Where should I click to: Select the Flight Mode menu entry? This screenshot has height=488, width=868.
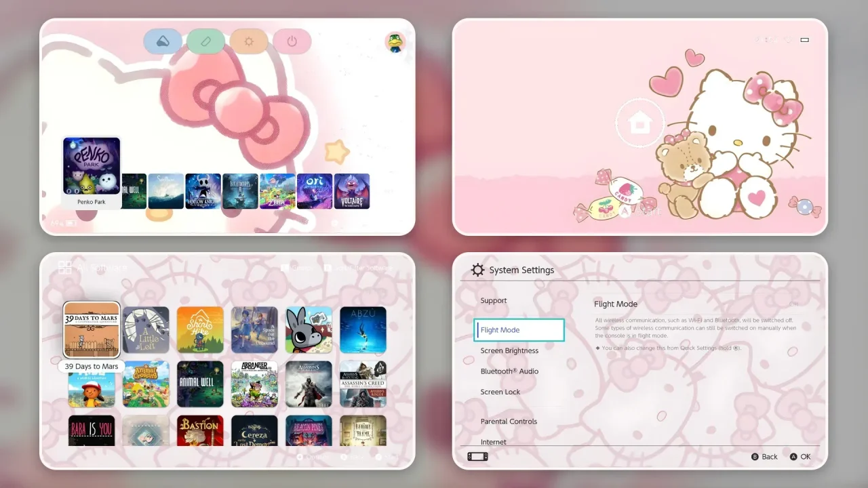(519, 330)
